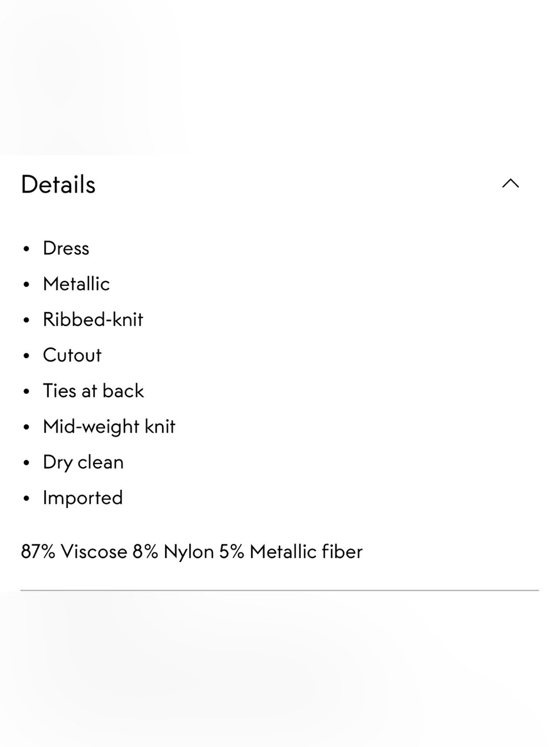
Task: Click the 5% Metallic fiber text
Action: click(291, 552)
